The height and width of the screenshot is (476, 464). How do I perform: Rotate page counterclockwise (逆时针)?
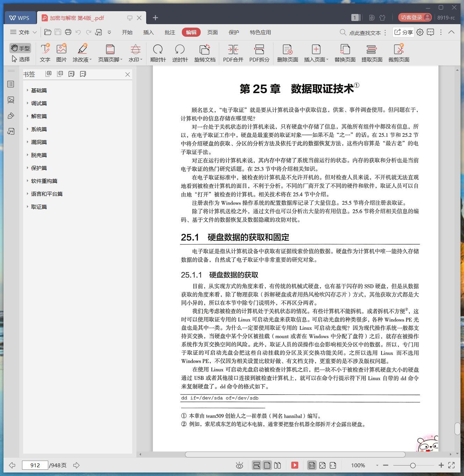[180, 53]
